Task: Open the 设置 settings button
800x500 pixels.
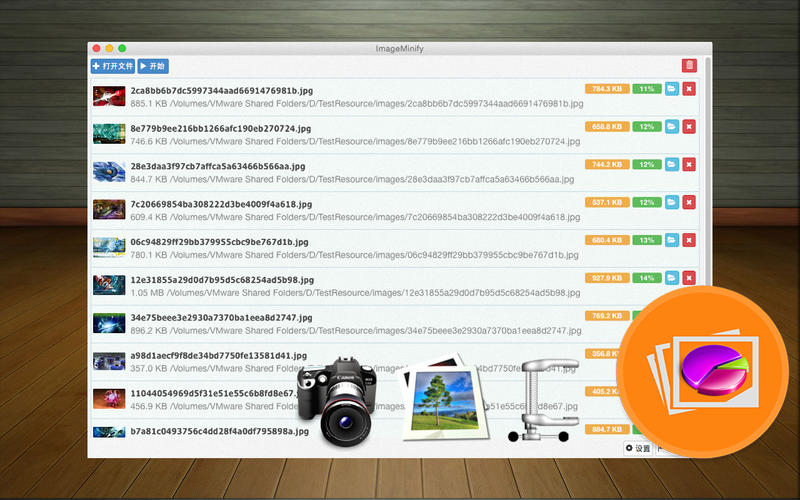Action: click(x=638, y=448)
